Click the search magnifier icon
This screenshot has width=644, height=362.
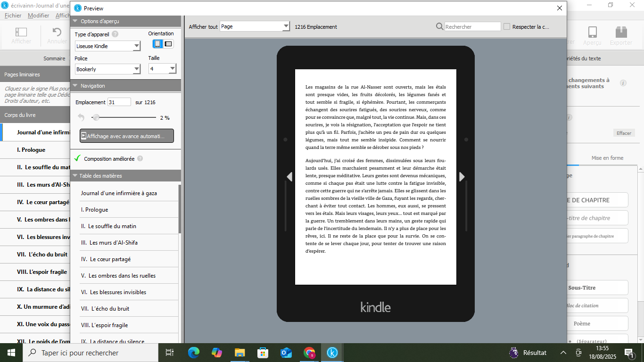coord(439,27)
